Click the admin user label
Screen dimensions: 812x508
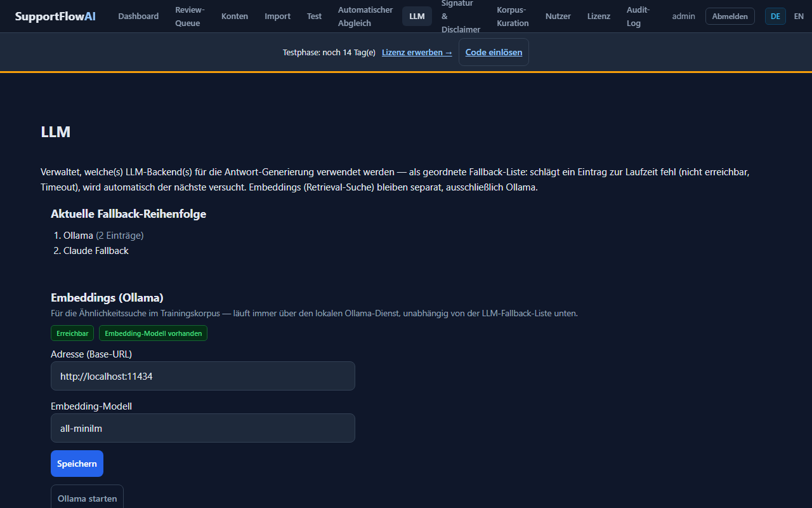coord(684,17)
